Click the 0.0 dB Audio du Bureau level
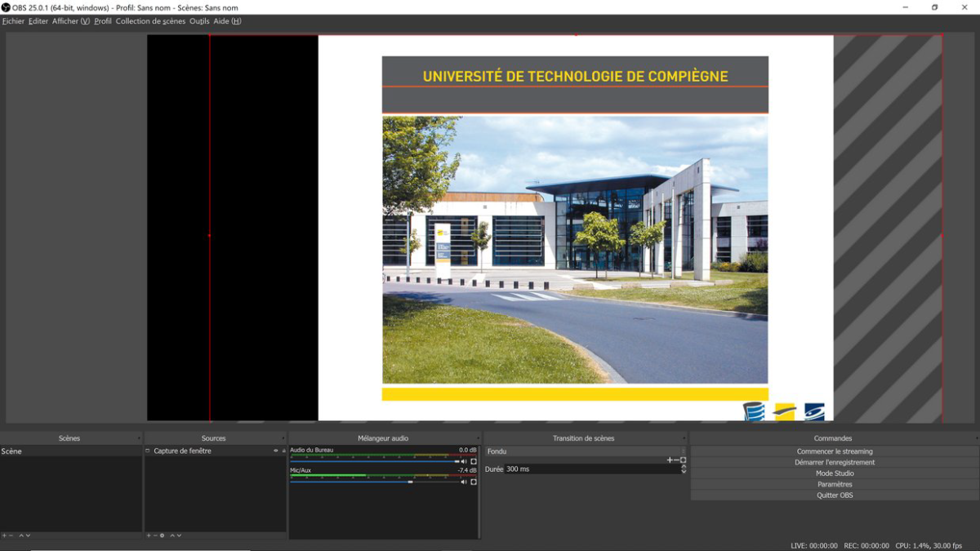The height and width of the screenshot is (551, 980). 468,450
